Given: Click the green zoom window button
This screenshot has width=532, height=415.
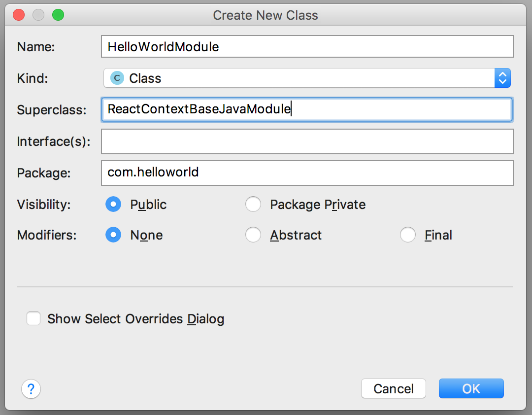Looking at the screenshot, I should click(58, 15).
